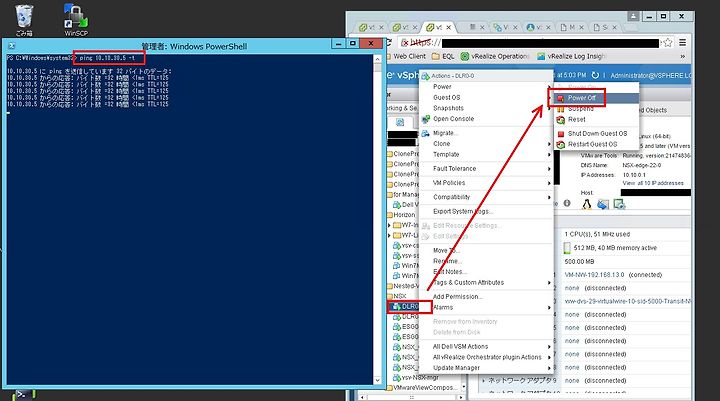720x401 pixels.
Task: Click the Chrome user profile icon
Action: tap(633, 16)
